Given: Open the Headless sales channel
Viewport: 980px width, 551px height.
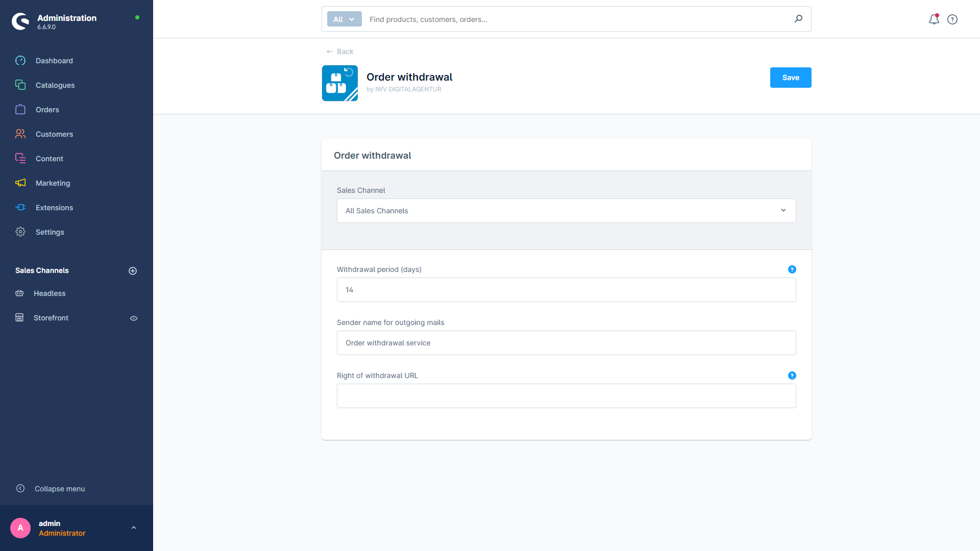Looking at the screenshot, I should click(x=50, y=293).
